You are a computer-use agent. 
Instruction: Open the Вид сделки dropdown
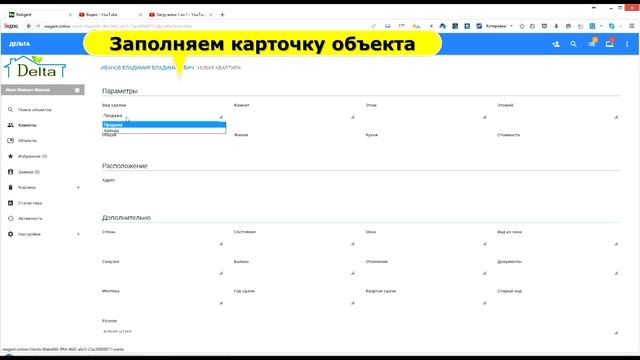[x=163, y=116]
